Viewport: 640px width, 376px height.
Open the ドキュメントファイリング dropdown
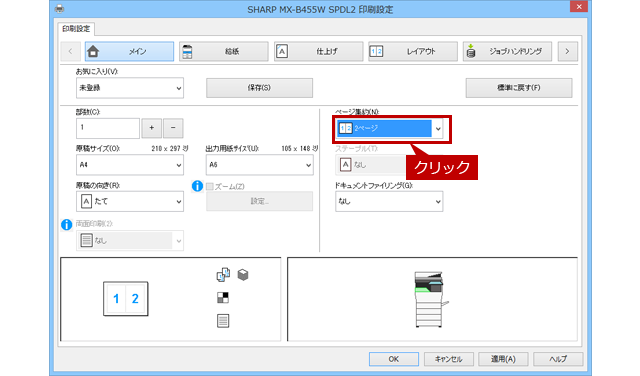click(x=389, y=202)
